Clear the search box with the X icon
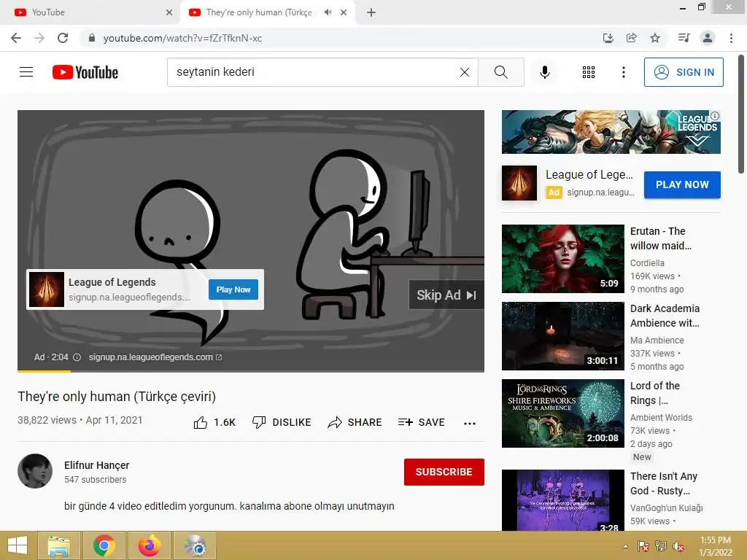 465,72
